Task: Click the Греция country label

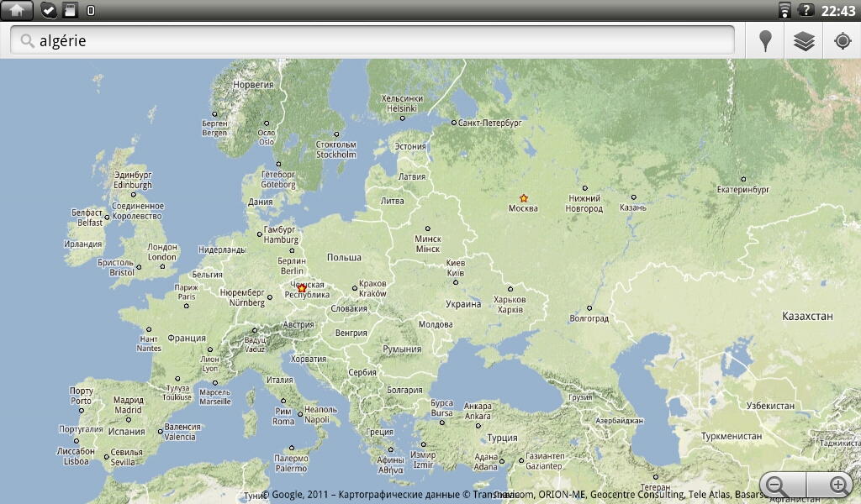Action: point(379,432)
